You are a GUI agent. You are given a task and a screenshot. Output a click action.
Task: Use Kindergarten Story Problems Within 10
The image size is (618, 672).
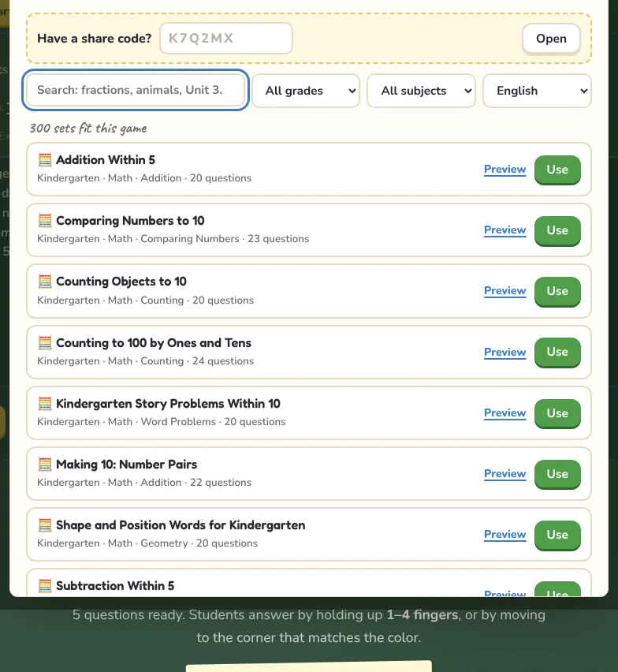557,413
